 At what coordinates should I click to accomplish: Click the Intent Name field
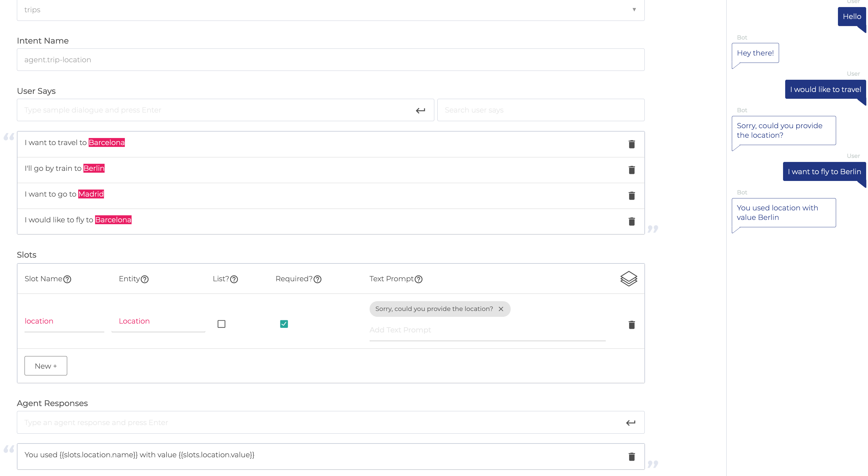click(x=330, y=60)
